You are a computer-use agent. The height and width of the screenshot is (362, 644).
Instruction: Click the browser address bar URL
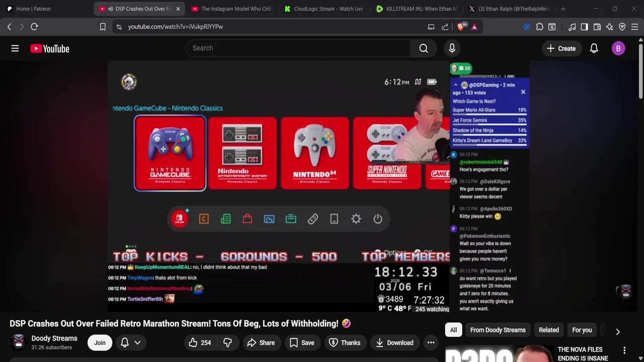pyautogui.click(x=175, y=27)
